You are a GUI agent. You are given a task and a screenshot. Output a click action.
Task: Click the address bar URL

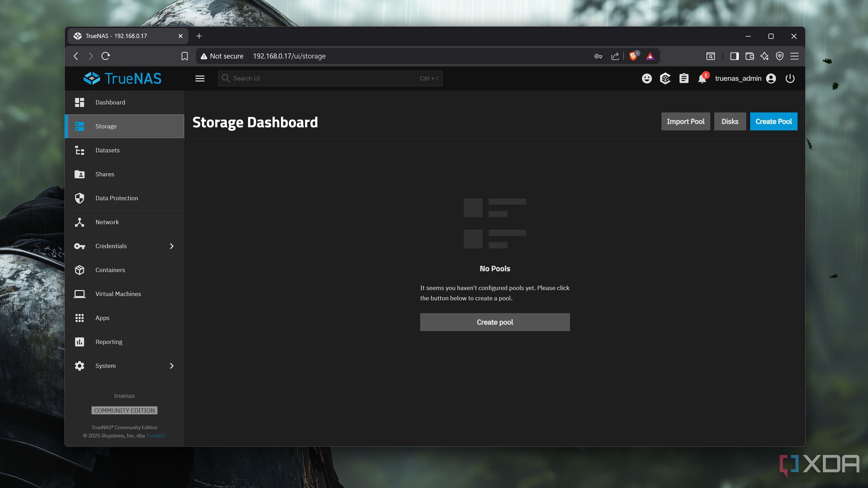289,56
